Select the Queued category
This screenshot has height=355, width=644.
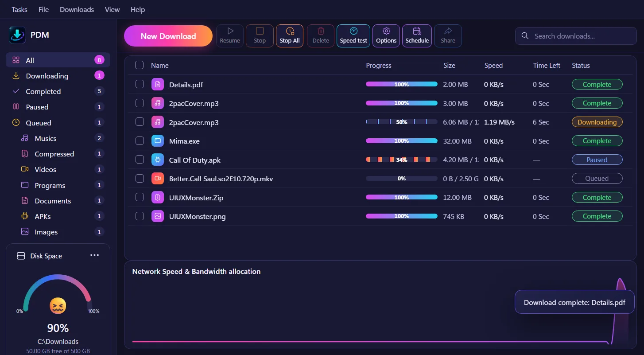click(58, 123)
